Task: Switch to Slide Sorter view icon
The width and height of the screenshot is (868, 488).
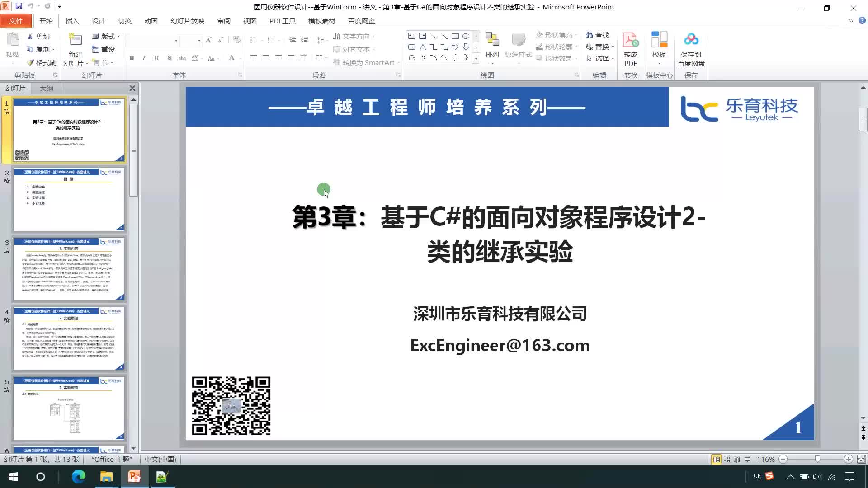Action: point(726,460)
